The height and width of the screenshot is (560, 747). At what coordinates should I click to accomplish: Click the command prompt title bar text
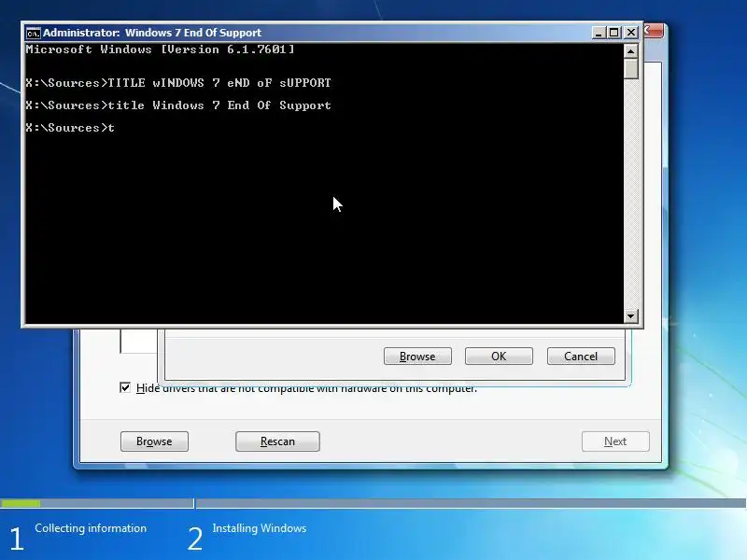(152, 33)
